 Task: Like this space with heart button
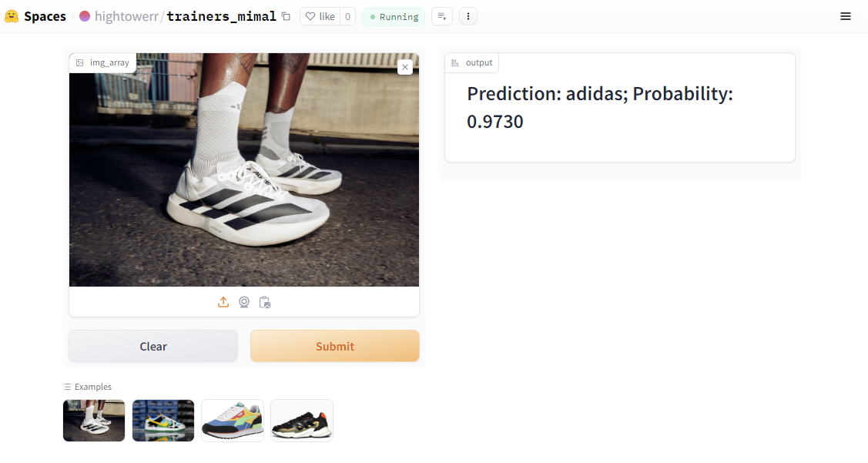[x=320, y=17]
